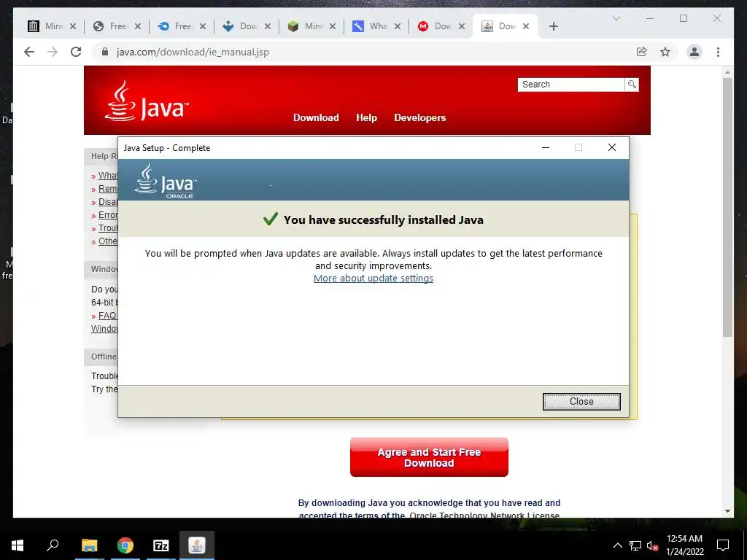
Task: Click the Error sidebar link on Java page
Action: (108, 215)
